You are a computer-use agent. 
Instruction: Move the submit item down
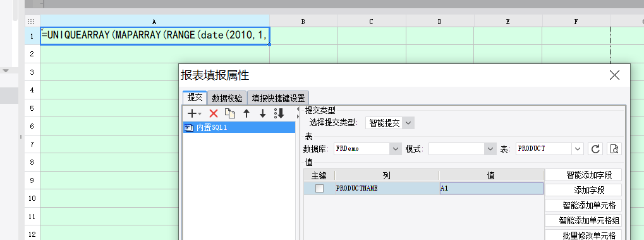[263, 113]
